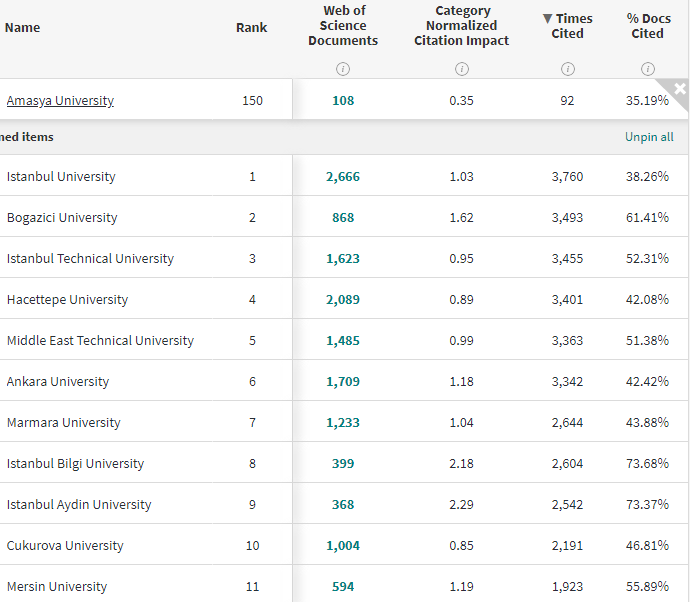Open Hacettepe University's 2,089 documents
The height and width of the screenshot is (602, 690).
[x=343, y=300]
